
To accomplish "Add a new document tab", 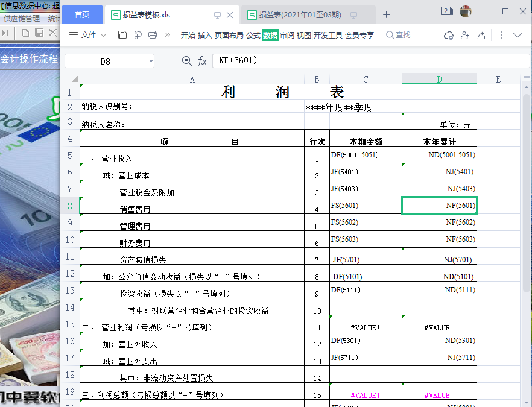I will pos(387,14).
